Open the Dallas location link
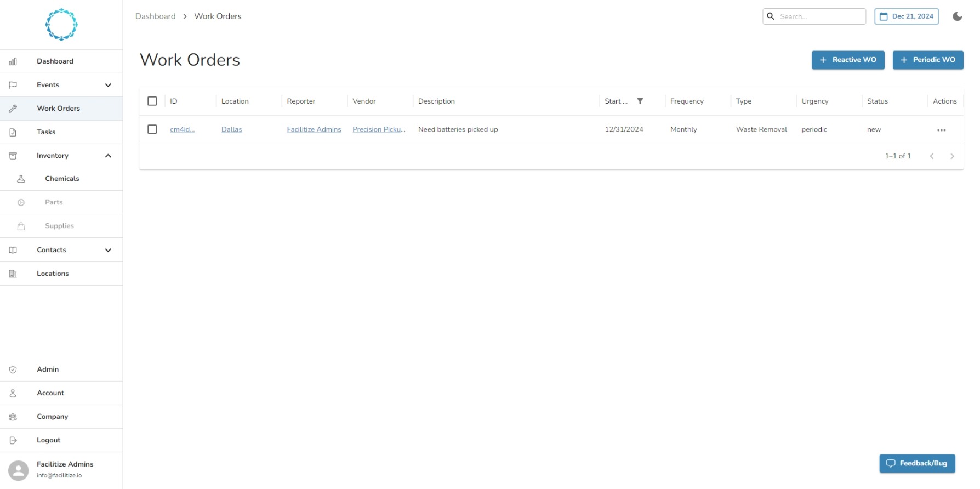The width and height of the screenshot is (980, 489). (231, 129)
